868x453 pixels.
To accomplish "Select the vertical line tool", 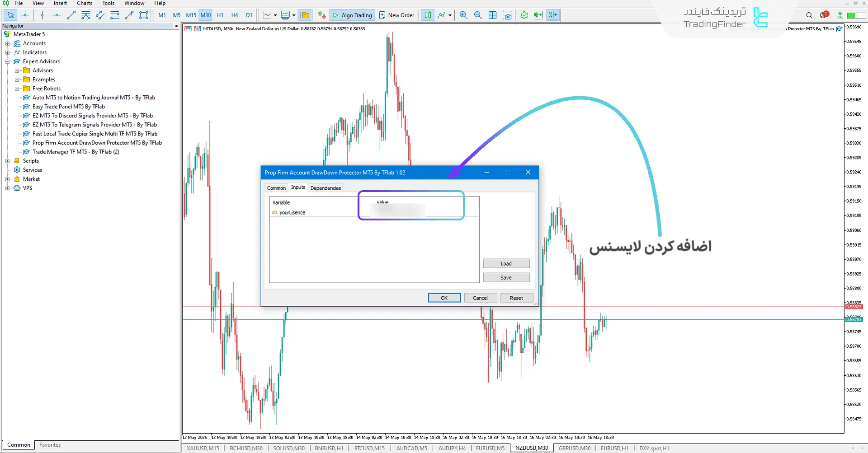I will point(42,15).
